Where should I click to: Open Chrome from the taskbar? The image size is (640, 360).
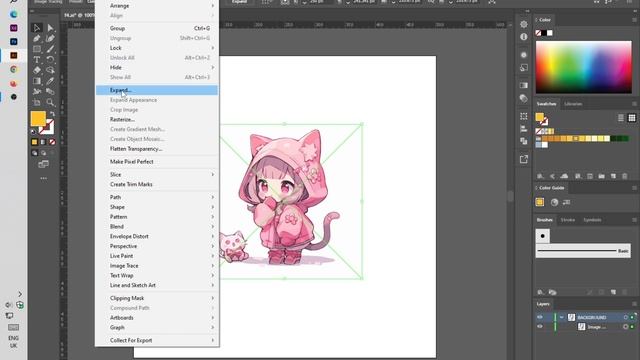[x=13, y=69]
